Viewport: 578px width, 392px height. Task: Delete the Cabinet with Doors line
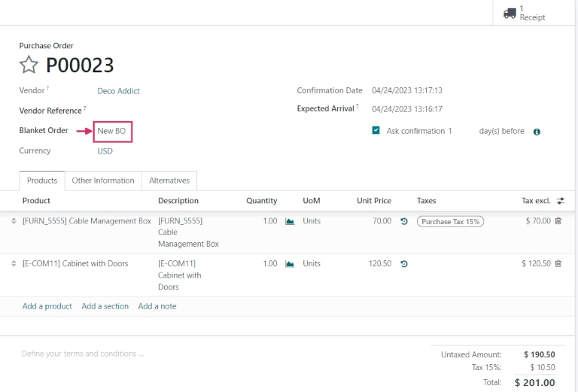[x=558, y=264]
